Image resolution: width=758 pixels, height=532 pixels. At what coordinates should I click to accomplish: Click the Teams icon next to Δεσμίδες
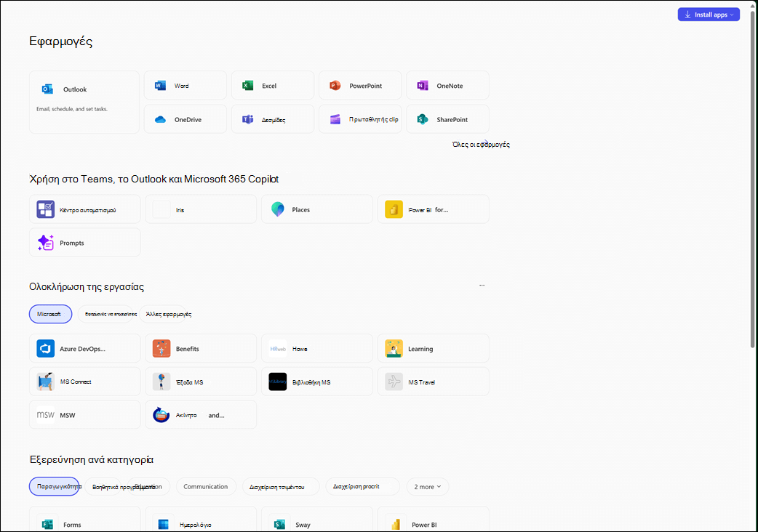(247, 119)
